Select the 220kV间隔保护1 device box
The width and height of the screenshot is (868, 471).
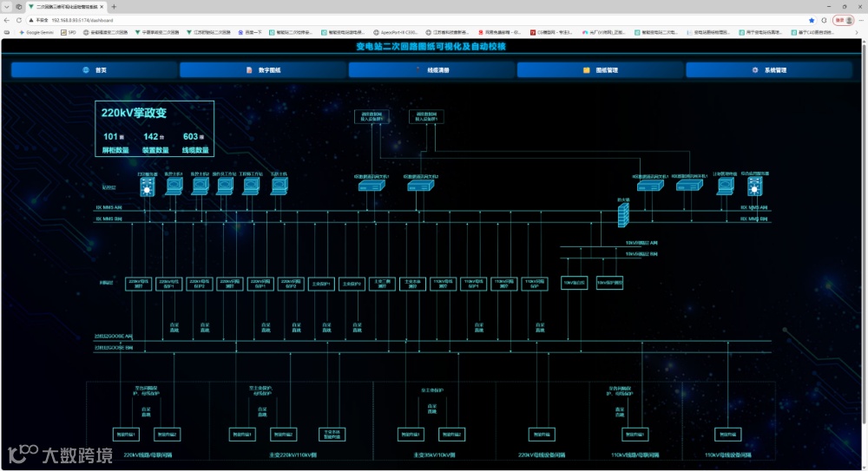pos(260,284)
